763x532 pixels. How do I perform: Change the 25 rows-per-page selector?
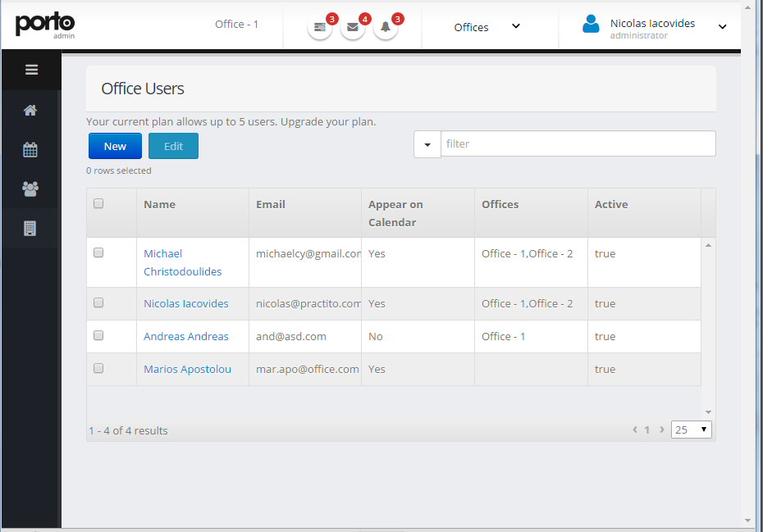[691, 430]
